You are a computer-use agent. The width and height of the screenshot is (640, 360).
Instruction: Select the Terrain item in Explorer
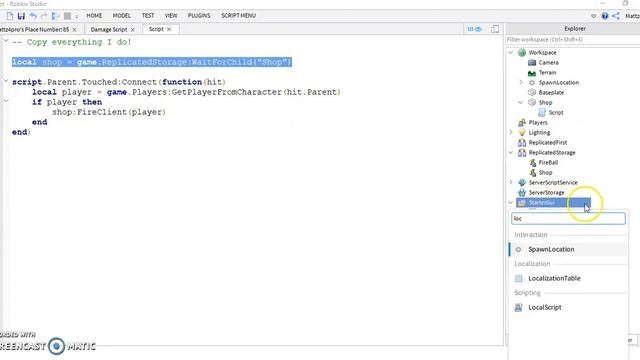pos(547,73)
